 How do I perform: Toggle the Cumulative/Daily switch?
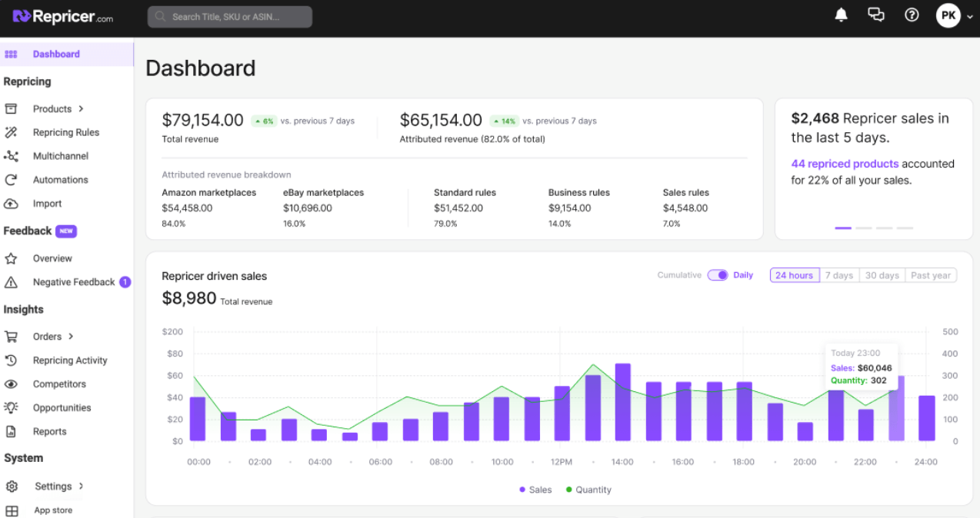[x=718, y=275]
